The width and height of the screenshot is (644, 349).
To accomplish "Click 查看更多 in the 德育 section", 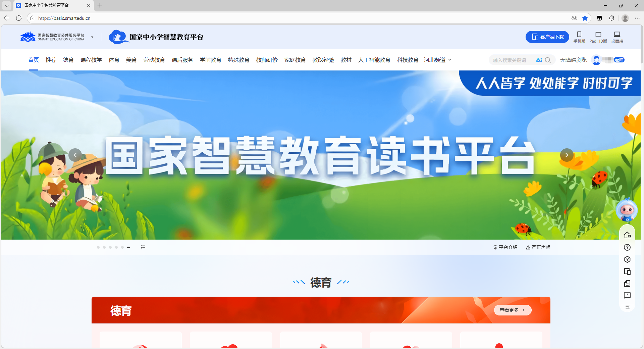I will 512,310.
